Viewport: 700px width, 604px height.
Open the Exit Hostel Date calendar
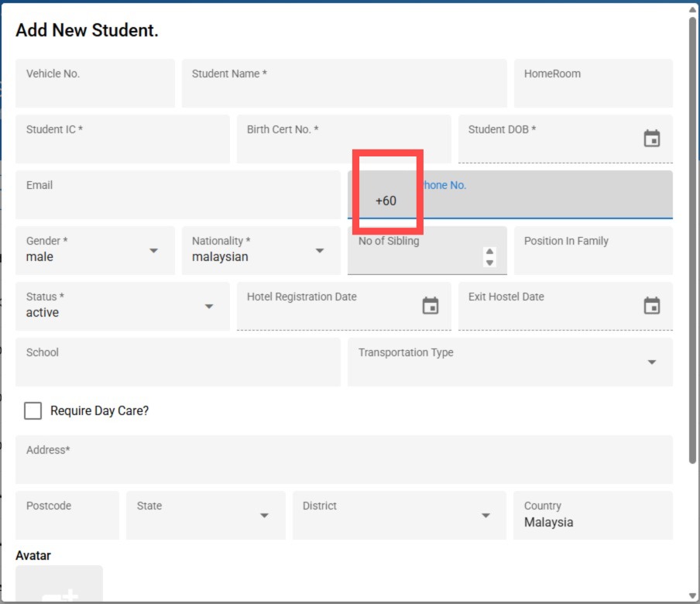tap(652, 306)
